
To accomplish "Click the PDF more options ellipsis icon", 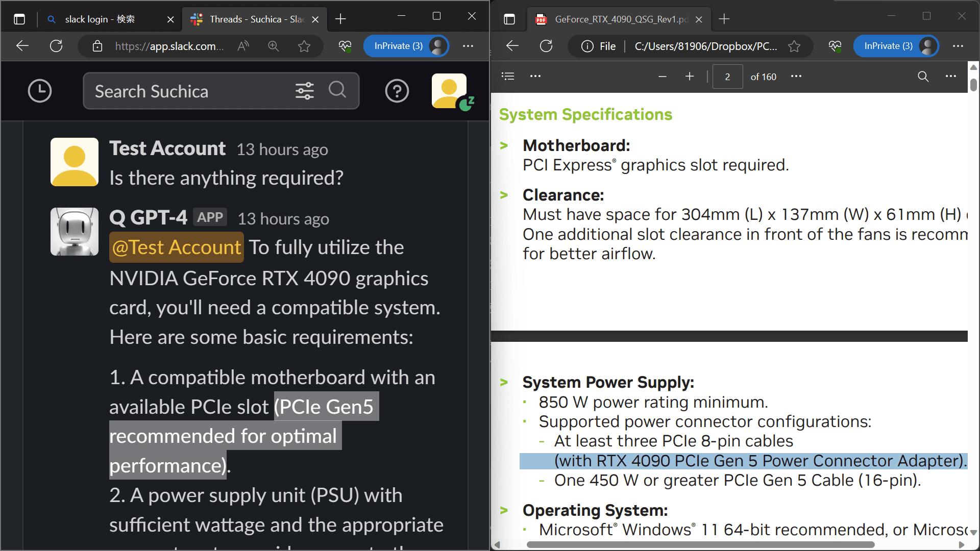I will [x=952, y=76].
